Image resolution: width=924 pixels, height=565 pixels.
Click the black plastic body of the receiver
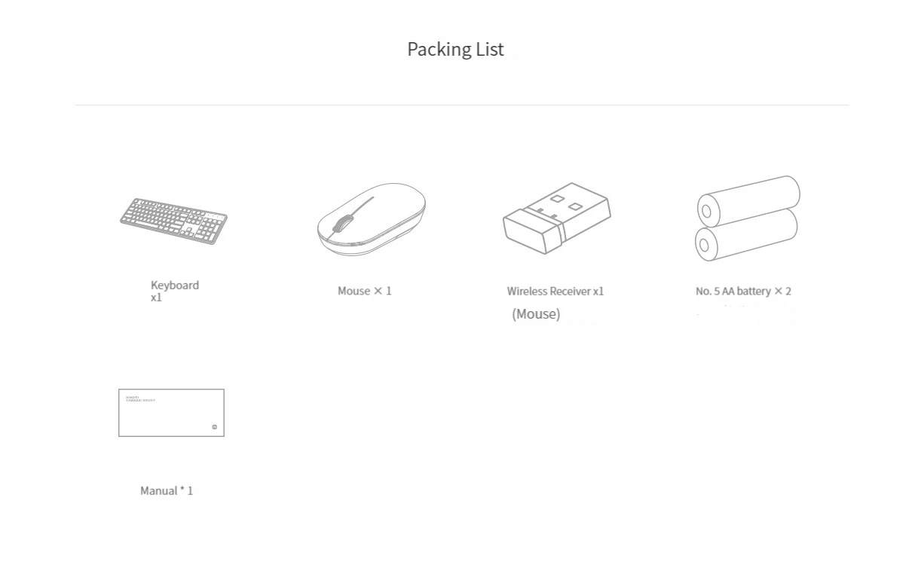(532, 233)
